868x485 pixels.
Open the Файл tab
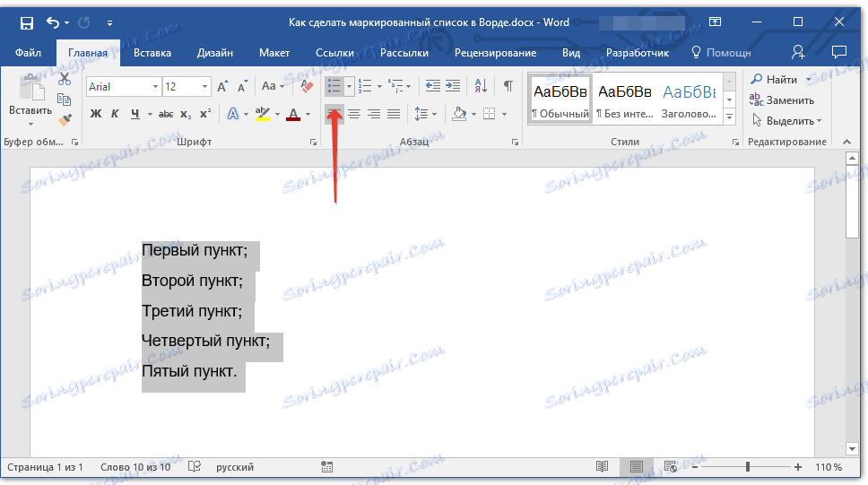28,53
